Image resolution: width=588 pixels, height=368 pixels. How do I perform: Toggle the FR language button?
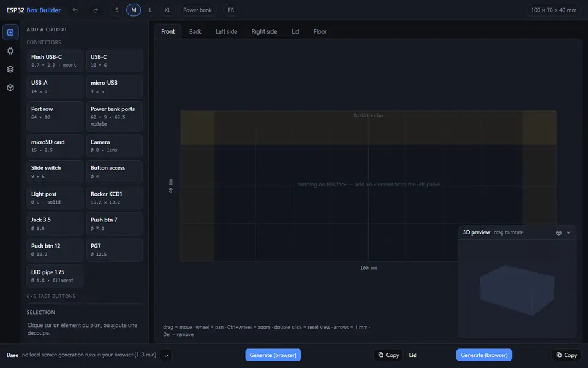click(231, 10)
